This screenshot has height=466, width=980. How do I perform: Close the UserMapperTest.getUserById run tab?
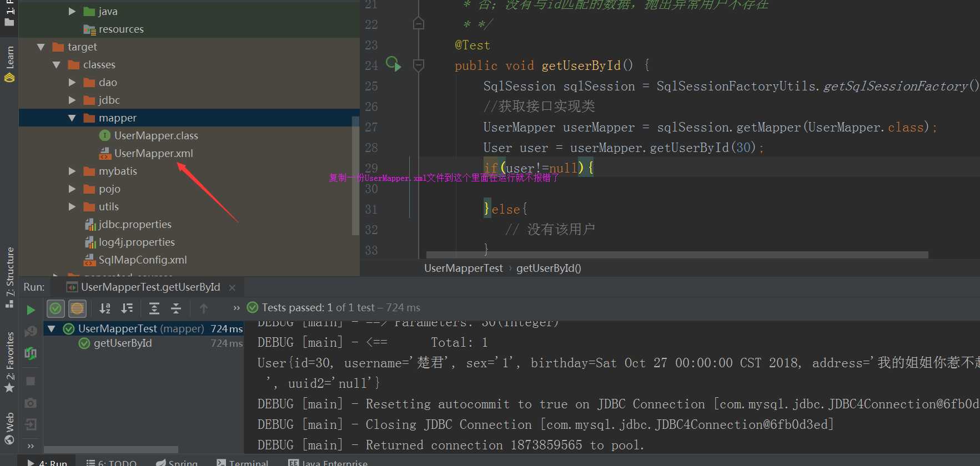pyautogui.click(x=232, y=287)
